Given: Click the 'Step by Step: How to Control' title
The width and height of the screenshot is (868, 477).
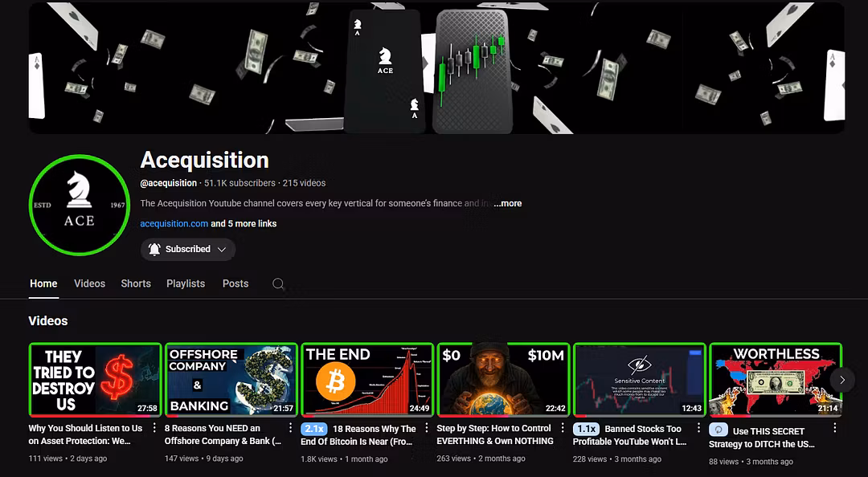Looking at the screenshot, I should point(493,428).
